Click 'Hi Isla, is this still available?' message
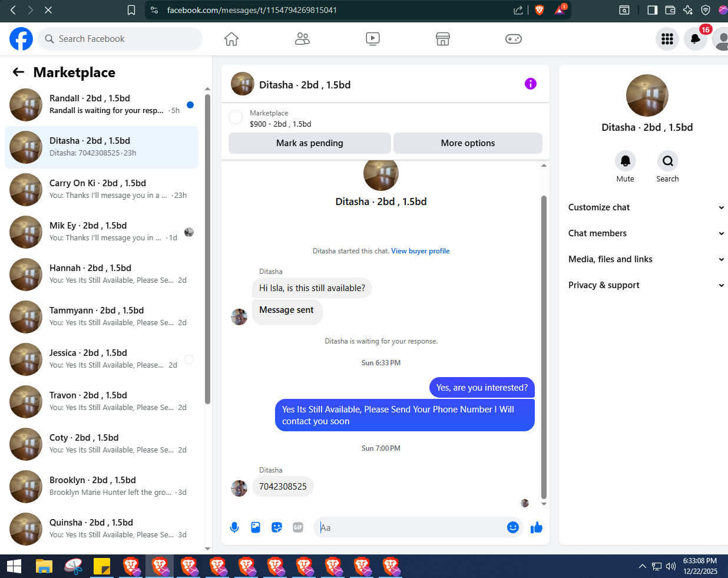 [312, 288]
